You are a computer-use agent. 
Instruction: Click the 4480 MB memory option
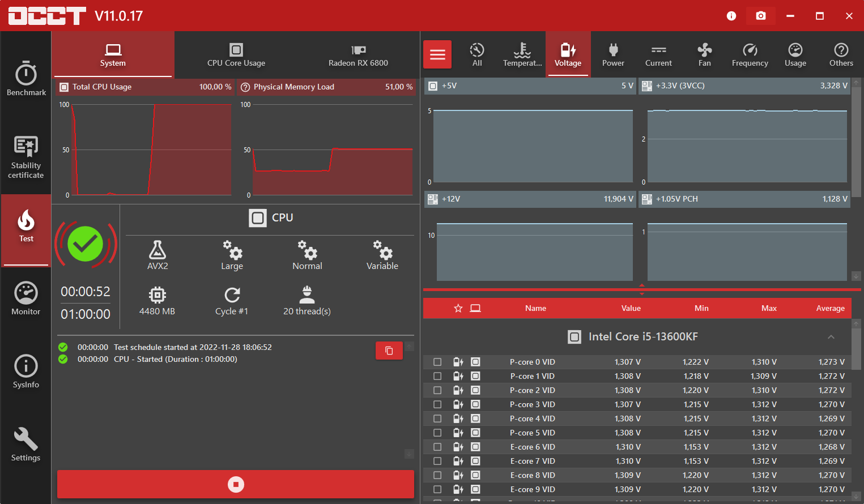point(157,301)
